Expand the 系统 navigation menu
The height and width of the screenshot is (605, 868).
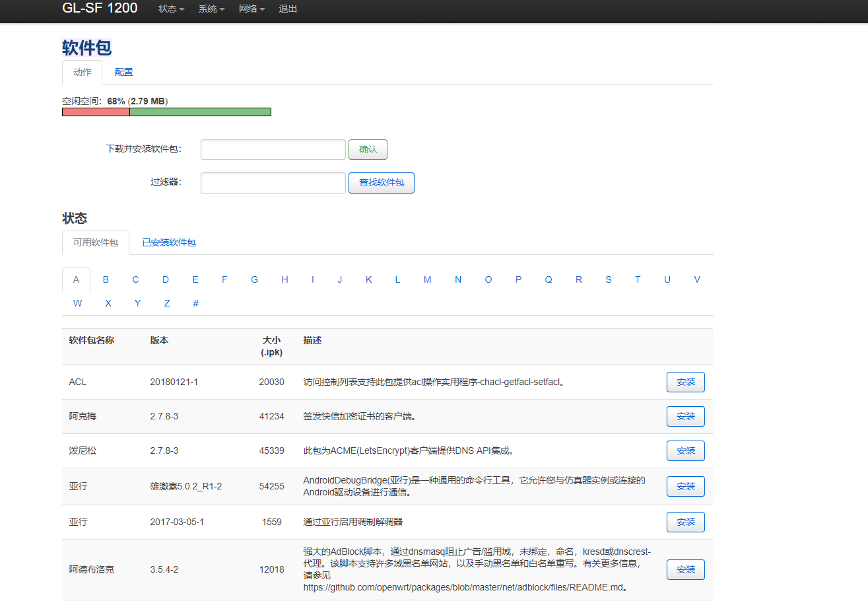[x=211, y=9]
